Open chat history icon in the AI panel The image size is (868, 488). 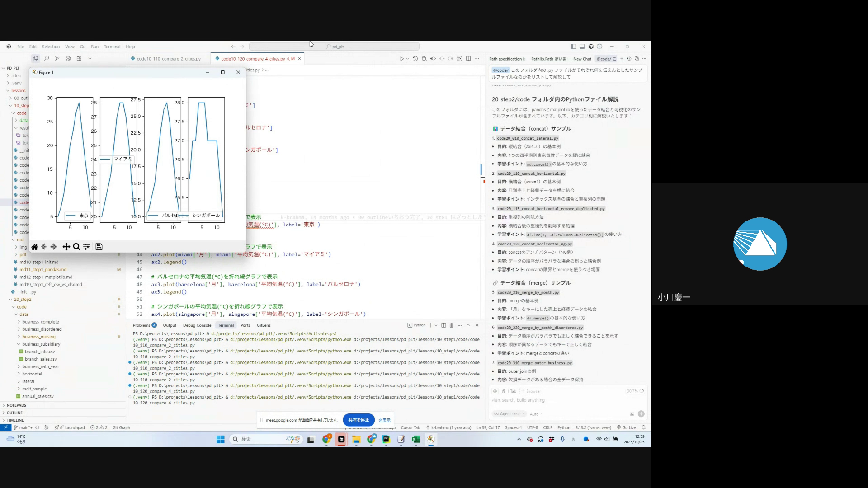click(x=629, y=59)
